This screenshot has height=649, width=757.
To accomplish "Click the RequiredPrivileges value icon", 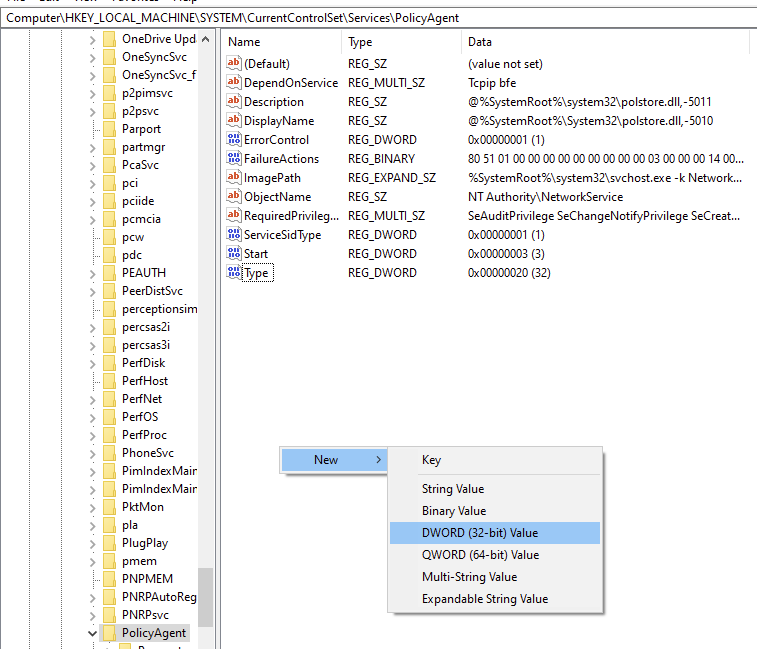I will click(x=234, y=215).
